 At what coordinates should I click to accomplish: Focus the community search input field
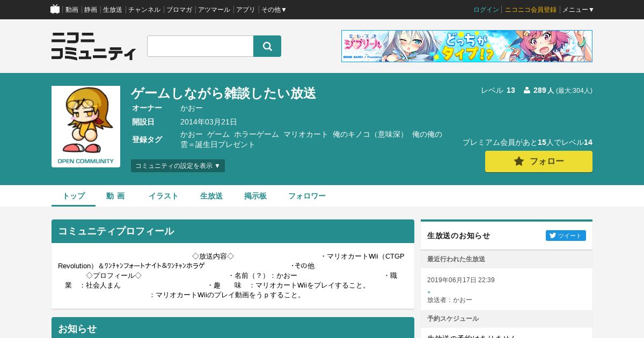(200, 46)
